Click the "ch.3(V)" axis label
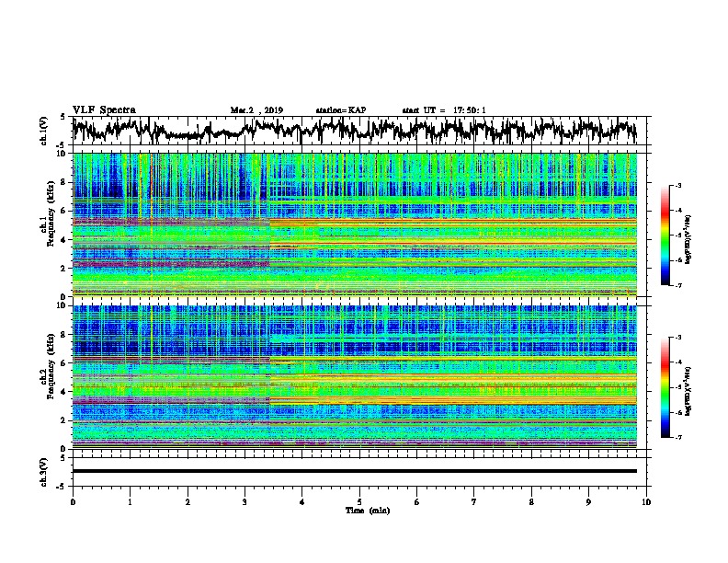 [44, 472]
